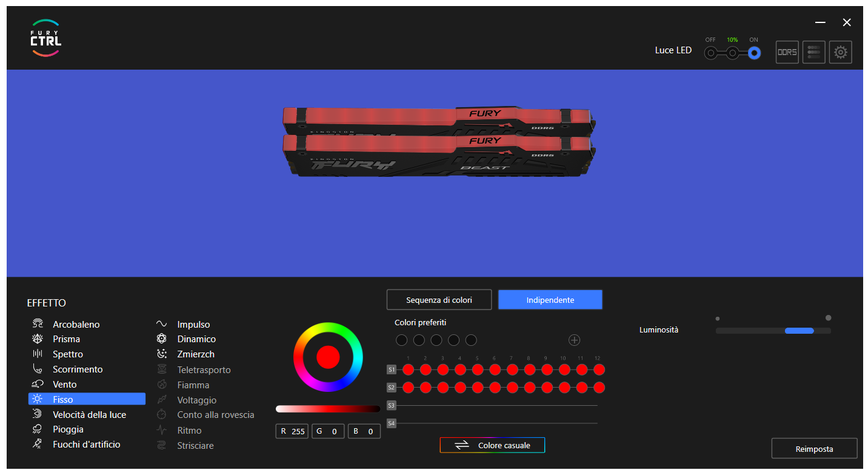Select the Scorrimento effect icon
The image size is (868, 470).
(38, 369)
